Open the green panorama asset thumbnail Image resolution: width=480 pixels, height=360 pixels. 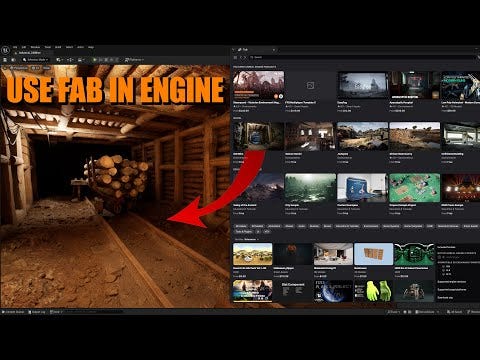tap(414, 254)
